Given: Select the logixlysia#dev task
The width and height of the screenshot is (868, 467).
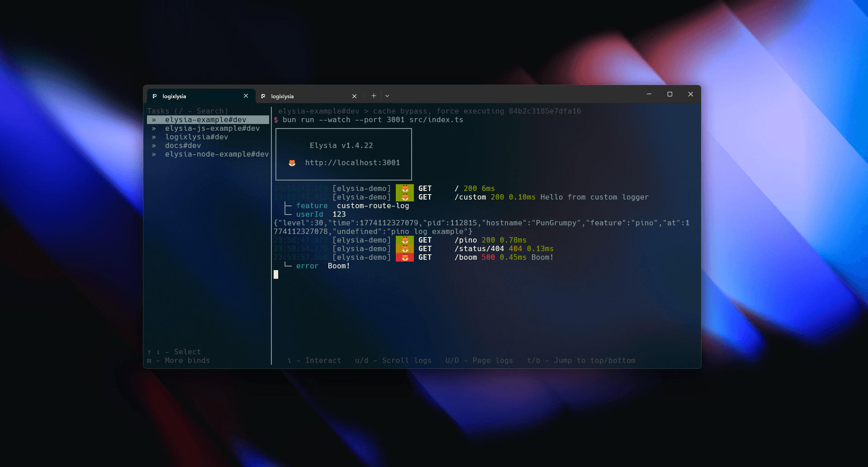Looking at the screenshot, I should 196,137.
